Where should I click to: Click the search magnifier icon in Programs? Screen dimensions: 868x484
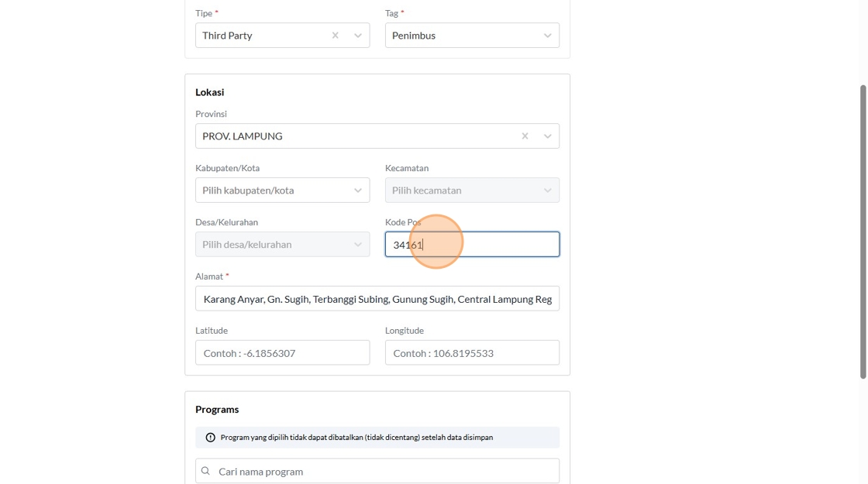[x=205, y=471]
